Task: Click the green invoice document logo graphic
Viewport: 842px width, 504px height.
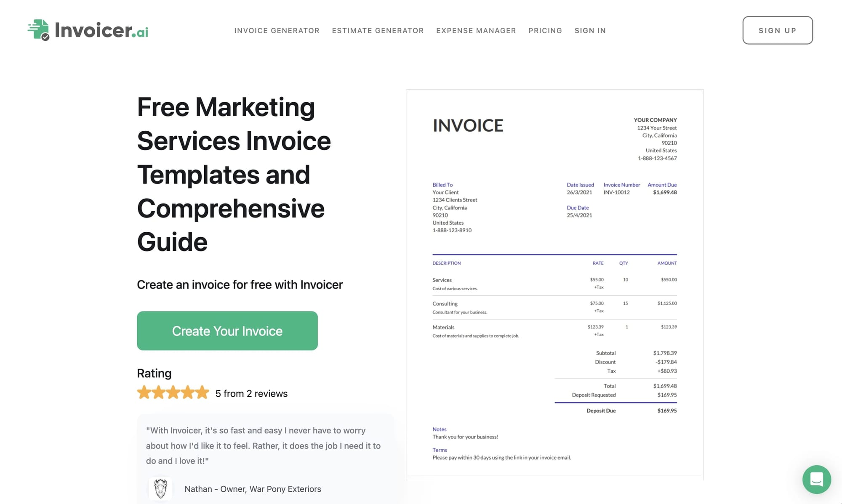Action: 39,29
